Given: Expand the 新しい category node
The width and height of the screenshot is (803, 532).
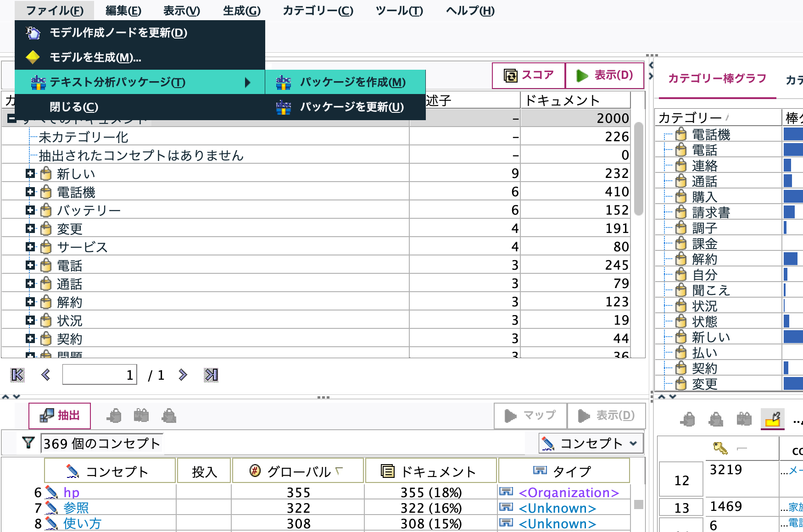Looking at the screenshot, I should (30, 173).
